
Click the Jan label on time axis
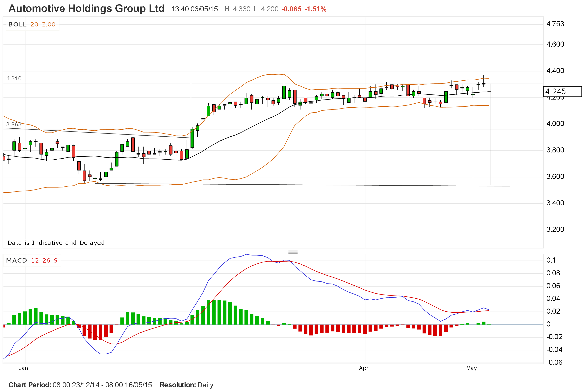(23, 368)
